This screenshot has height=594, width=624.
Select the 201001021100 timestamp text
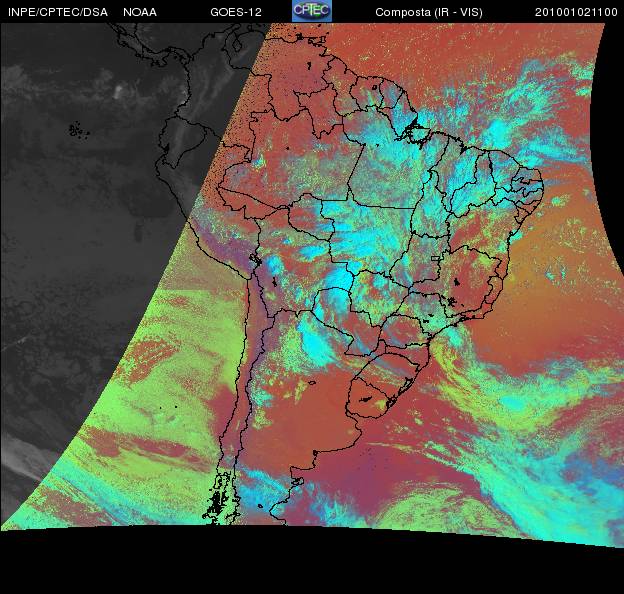click(x=576, y=12)
